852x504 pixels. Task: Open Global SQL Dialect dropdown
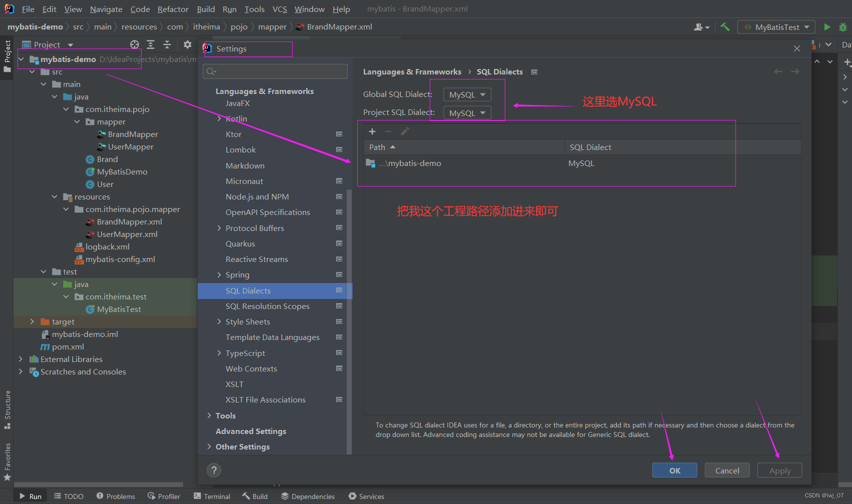coord(467,94)
